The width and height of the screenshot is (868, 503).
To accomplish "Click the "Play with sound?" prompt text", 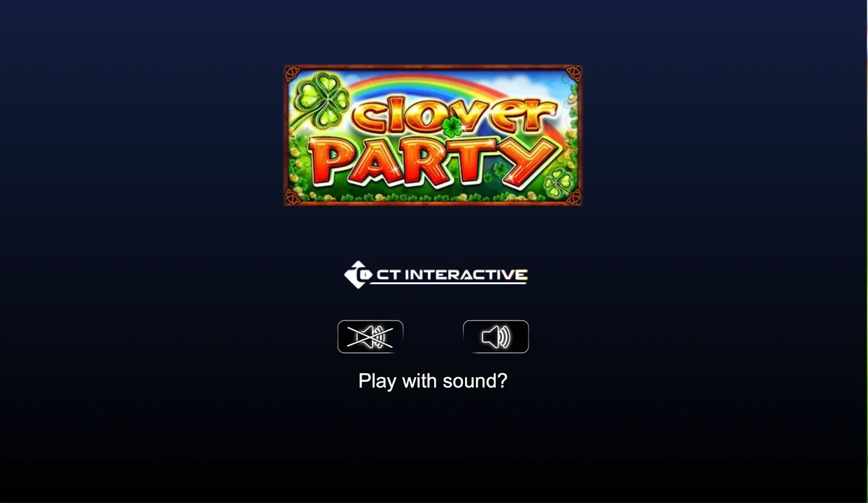I will 433,381.
